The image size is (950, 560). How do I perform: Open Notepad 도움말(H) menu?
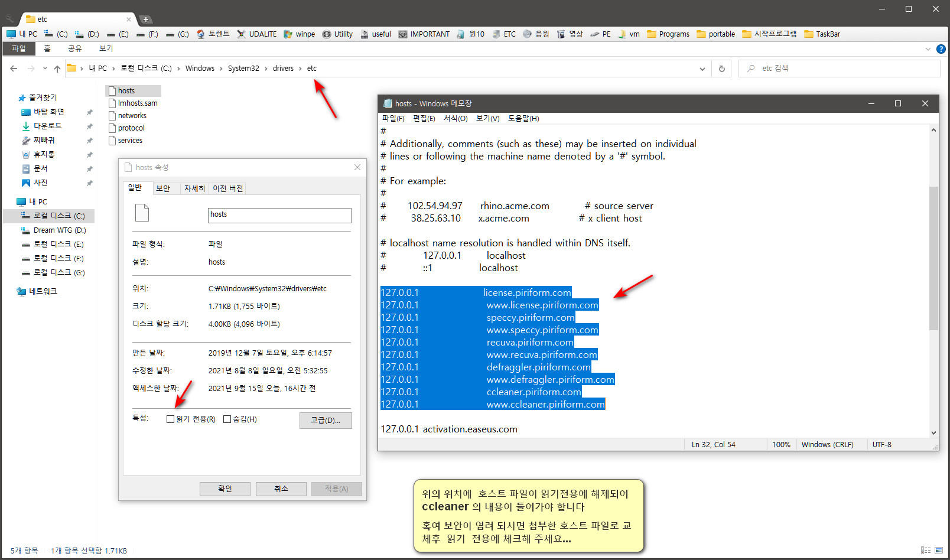[x=523, y=119]
